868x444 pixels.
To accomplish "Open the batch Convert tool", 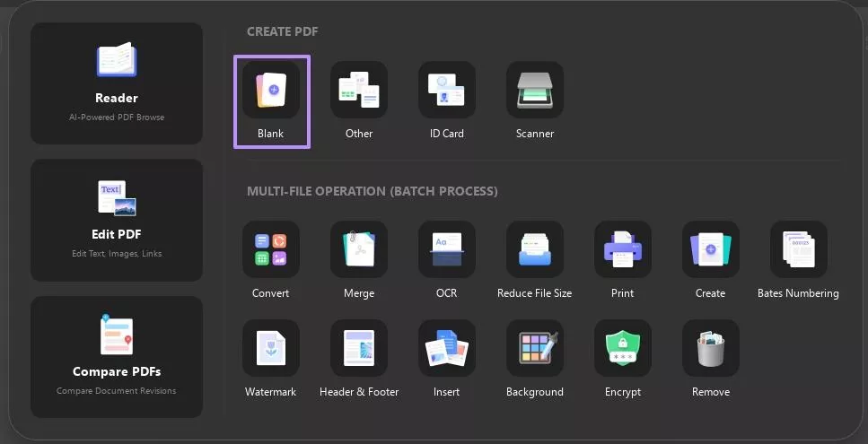I will (271, 249).
